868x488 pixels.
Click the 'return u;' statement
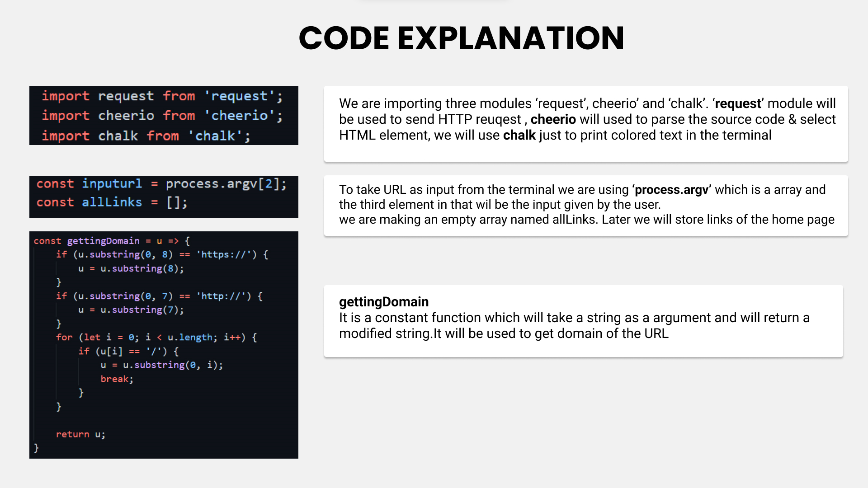click(x=80, y=434)
